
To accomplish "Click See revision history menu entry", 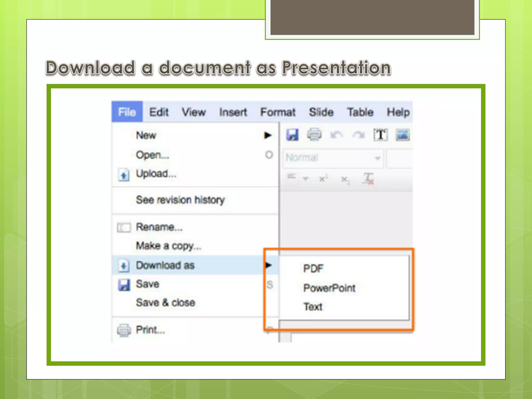I will pos(180,200).
